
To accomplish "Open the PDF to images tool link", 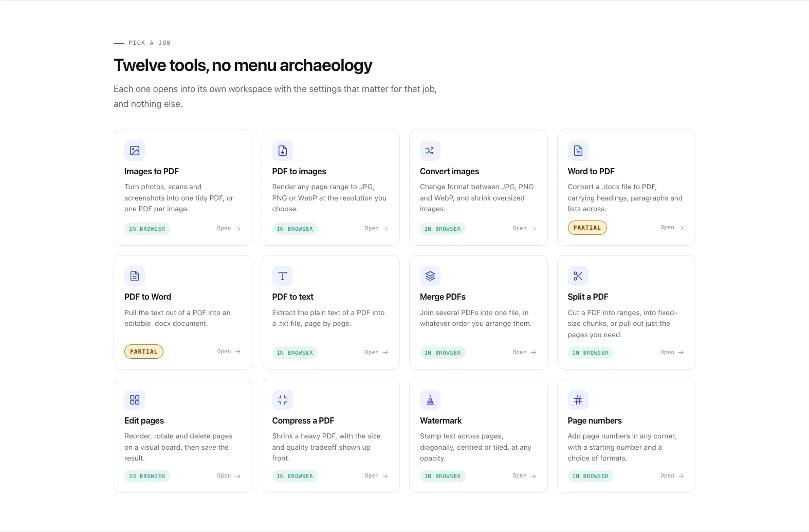I will coord(377,229).
